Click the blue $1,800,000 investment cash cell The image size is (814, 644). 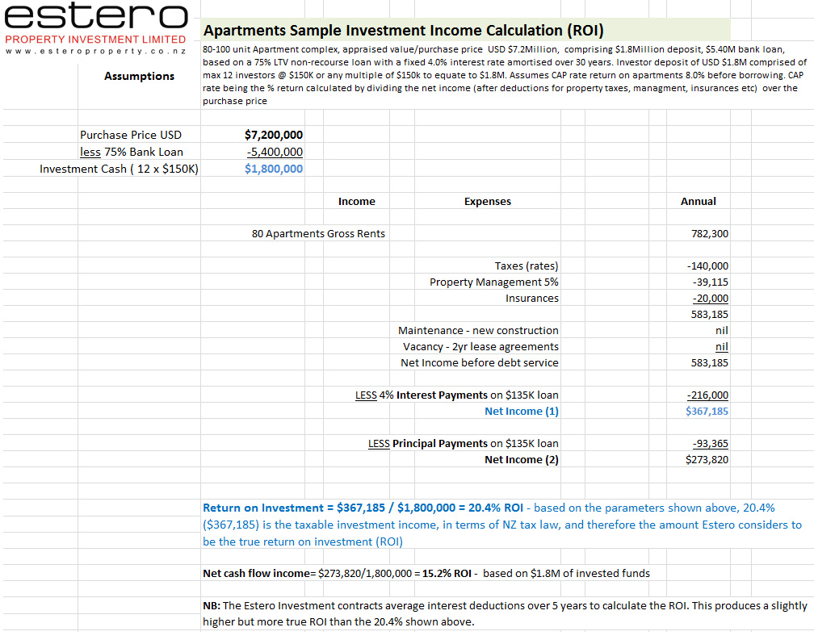[274, 169]
